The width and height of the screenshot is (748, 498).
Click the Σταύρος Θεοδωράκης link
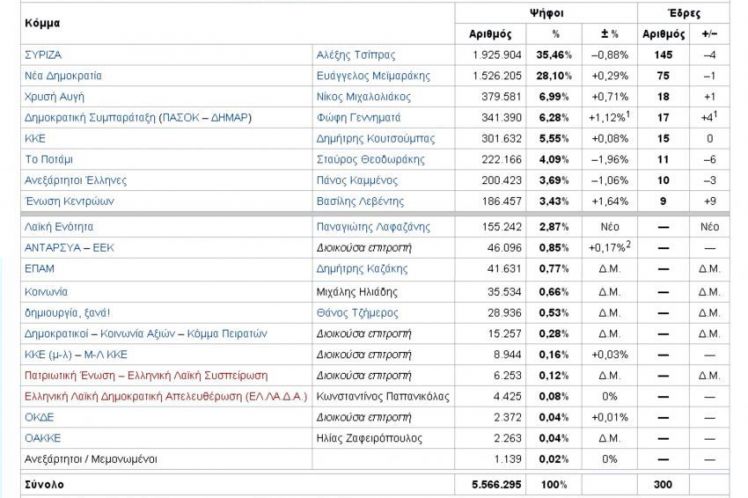click(x=367, y=159)
